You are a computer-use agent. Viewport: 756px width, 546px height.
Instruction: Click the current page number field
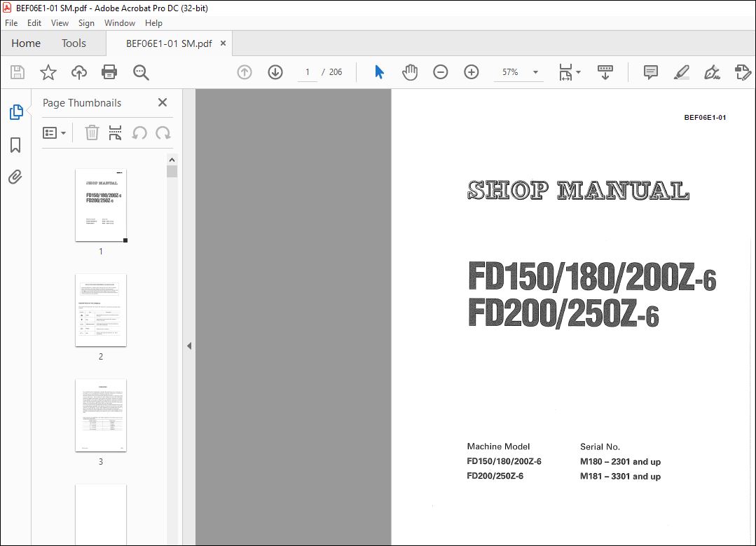coord(308,72)
